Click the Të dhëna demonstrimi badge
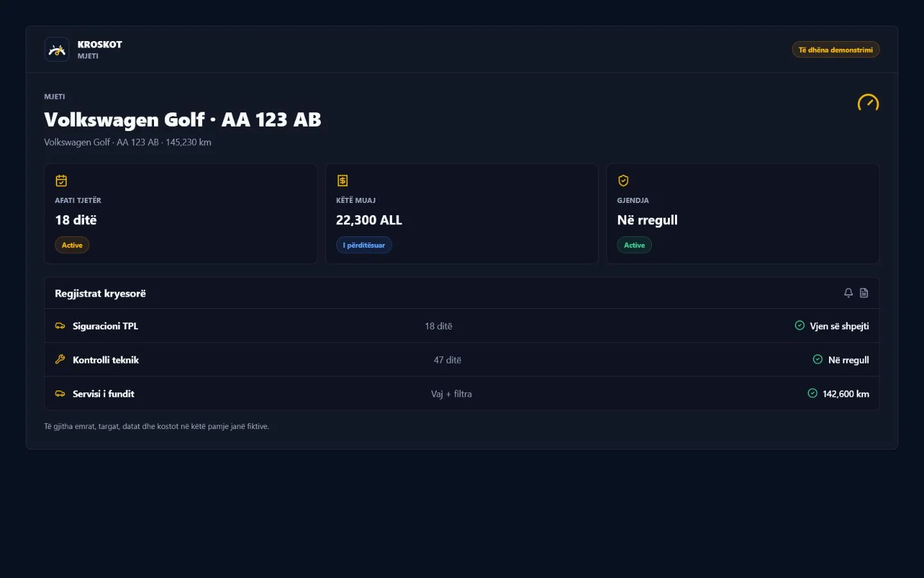Screen dimensions: 924x578 835,49
